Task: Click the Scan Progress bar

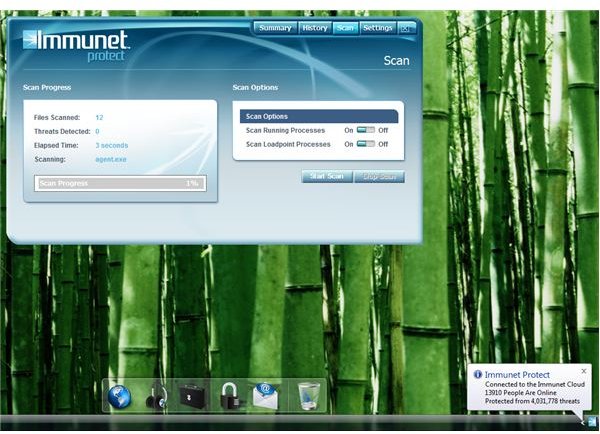Action: (120, 183)
